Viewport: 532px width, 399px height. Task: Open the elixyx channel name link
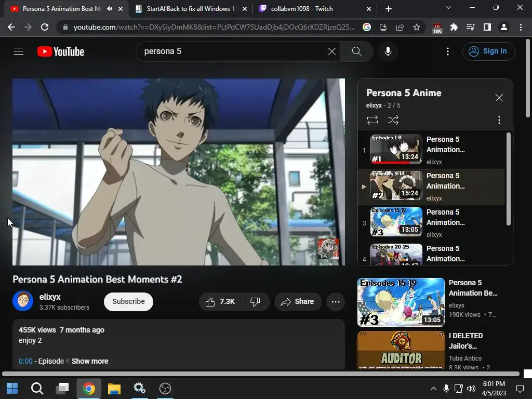(50, 297)
